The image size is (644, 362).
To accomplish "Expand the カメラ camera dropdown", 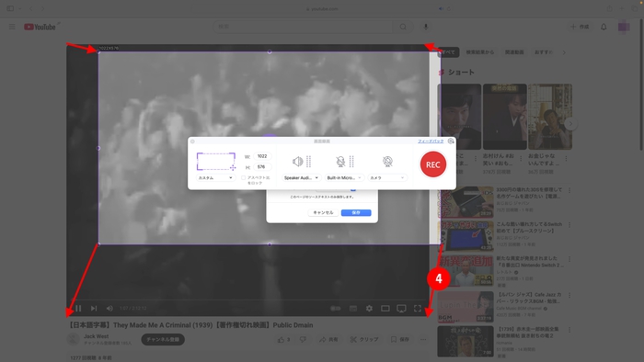I will pos(387,178).
